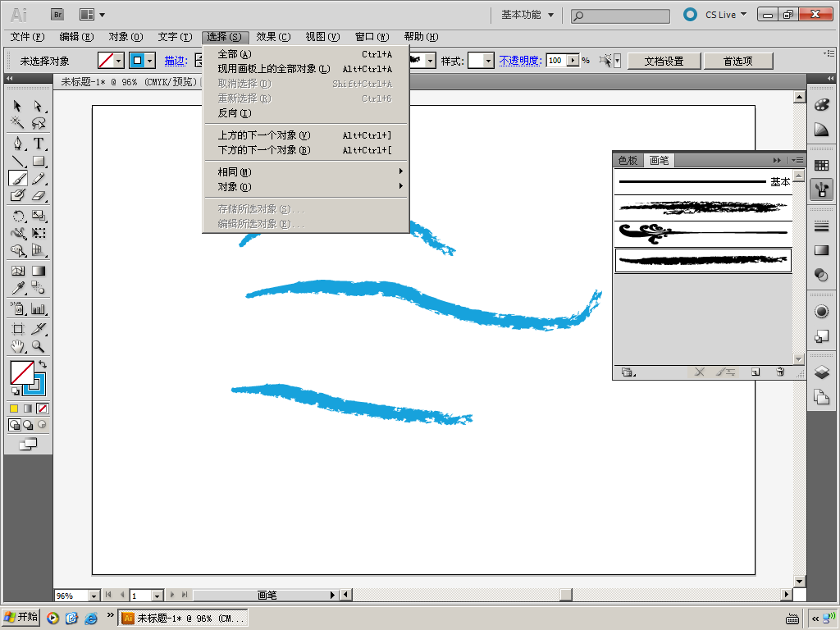Choose 反向 (Inverse) from menu
Screen dimensions: 840x630
pyautogui.click(x=306, y=113)
